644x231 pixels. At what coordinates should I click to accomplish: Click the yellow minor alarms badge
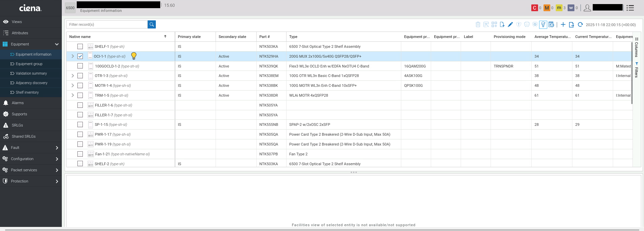559,8
